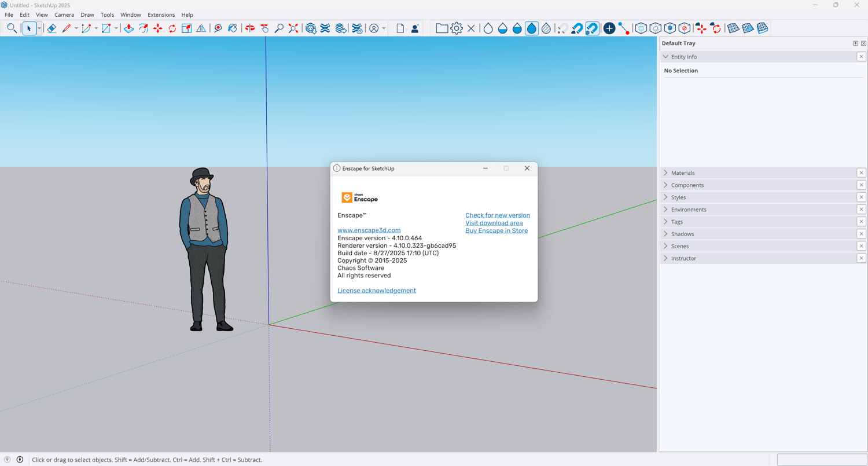Screen dimensions: 868x466
Task: Pick the Move tool with red arrows
Action: coord(158,28)
